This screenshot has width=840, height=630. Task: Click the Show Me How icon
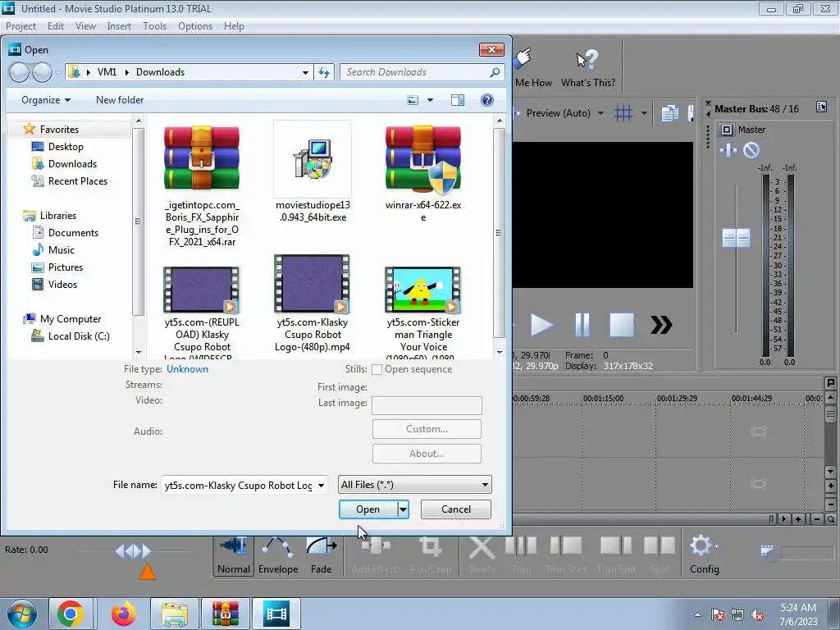[532, 68]
